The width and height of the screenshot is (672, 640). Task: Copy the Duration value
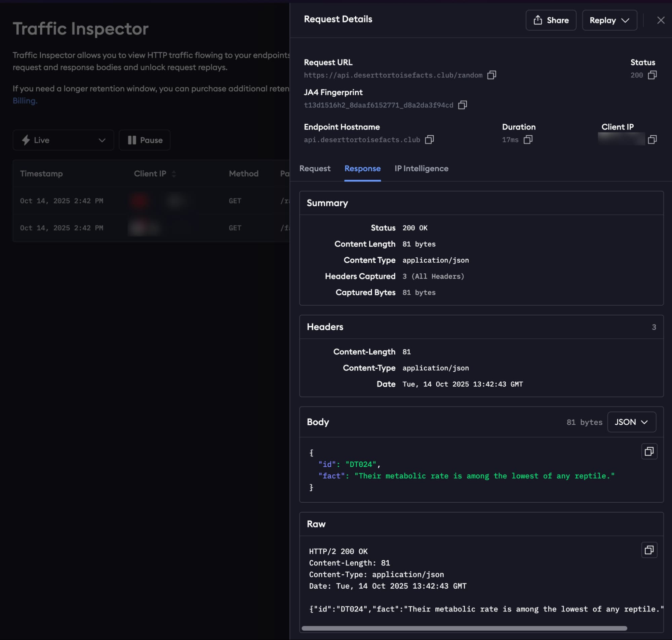click(528, 139)
